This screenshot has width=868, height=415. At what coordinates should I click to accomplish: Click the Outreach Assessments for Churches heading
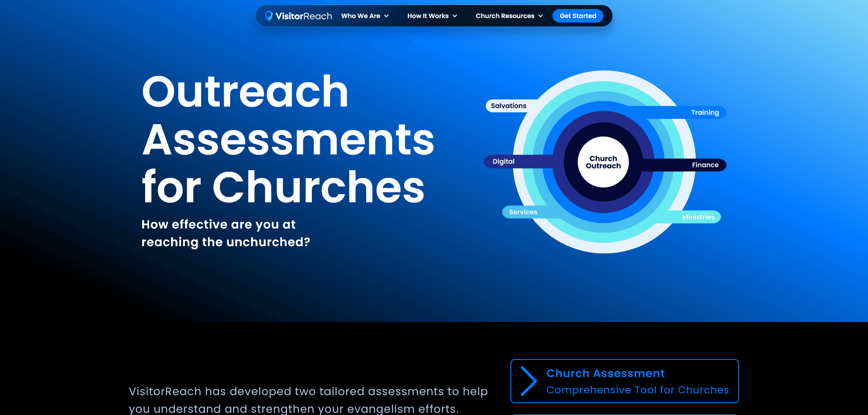point(288,140)
